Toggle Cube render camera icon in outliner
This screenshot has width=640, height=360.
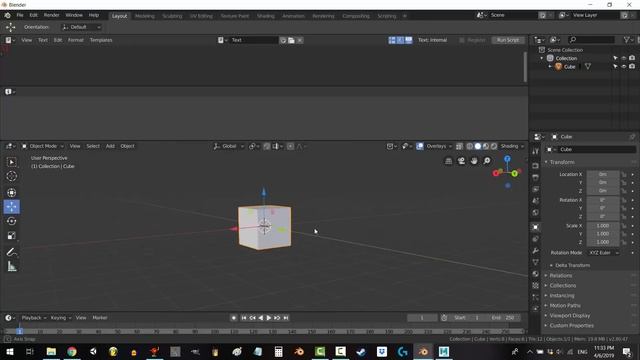click(632, 67)
